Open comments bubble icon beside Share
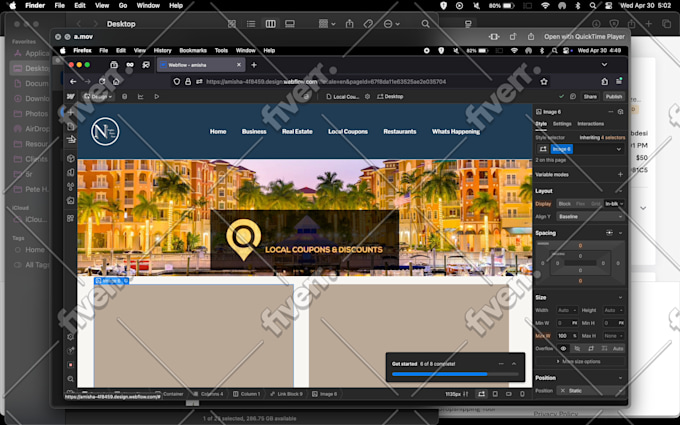This screenshot has width=680, height=425. (573, 96)
